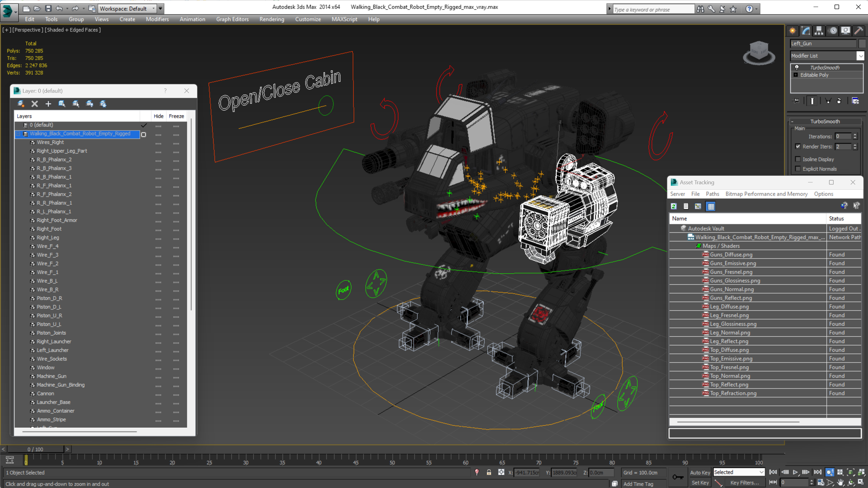Viewport: 868px width, 488px height.
Task: Click Iterations spinner up arrow
Action: point(855,134)
